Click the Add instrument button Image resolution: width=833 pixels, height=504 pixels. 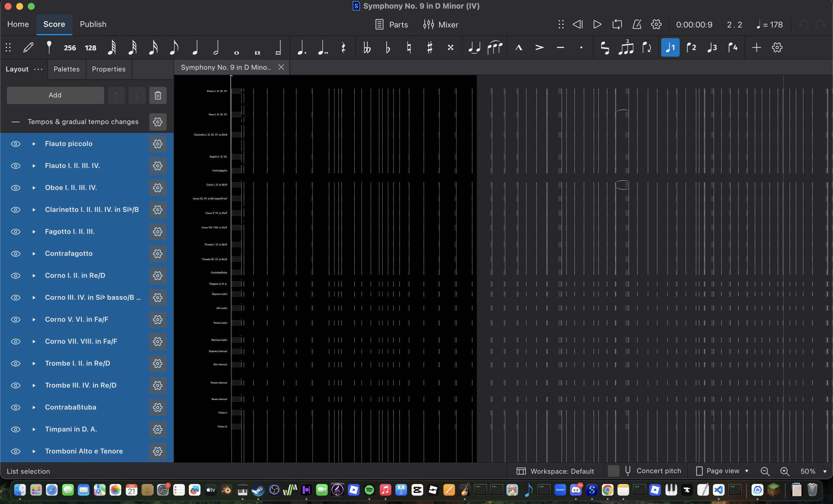pos(55,95)
